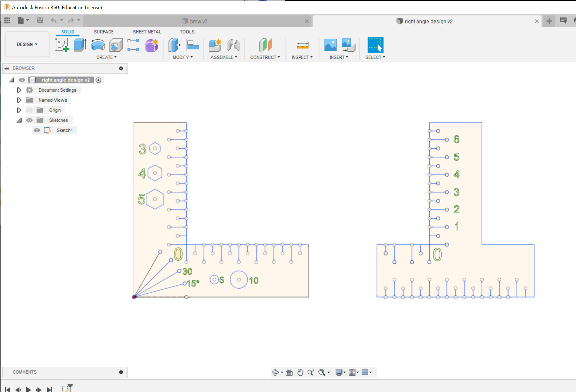Screen dimensions: 576x392
Task: Select the New Component tool
Action: click(x=215, y=45)
